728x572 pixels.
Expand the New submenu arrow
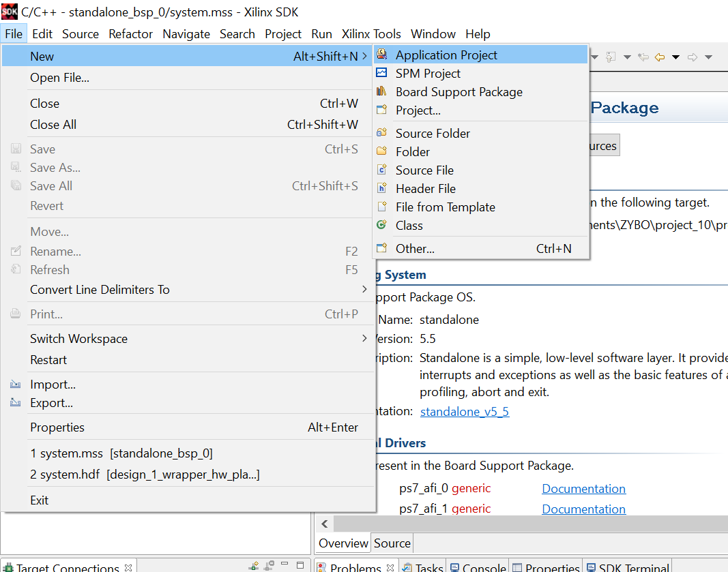(364, 56)
